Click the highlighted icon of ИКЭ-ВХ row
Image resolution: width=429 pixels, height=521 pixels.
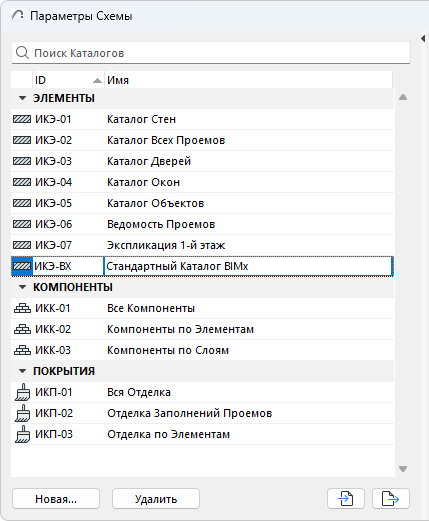coord(22,266)
